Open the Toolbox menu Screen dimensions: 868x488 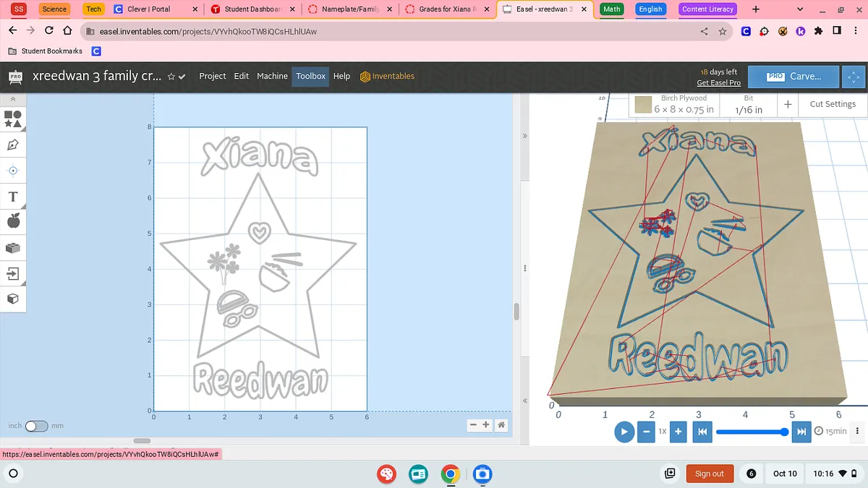click(311, 76)
